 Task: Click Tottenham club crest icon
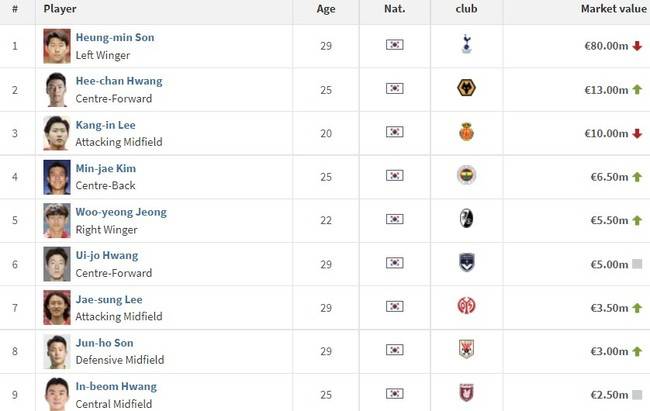(x=466, y=45)
